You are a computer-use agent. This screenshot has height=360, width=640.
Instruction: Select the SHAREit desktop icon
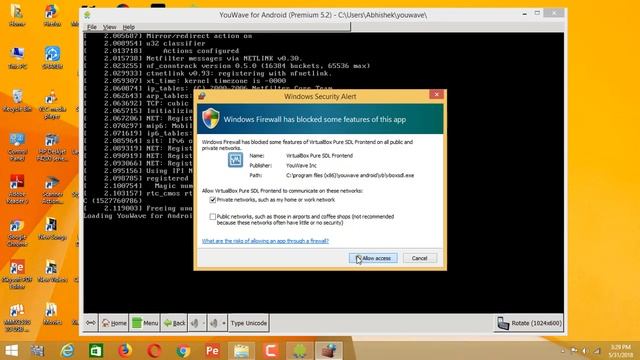tap(52, 58)
